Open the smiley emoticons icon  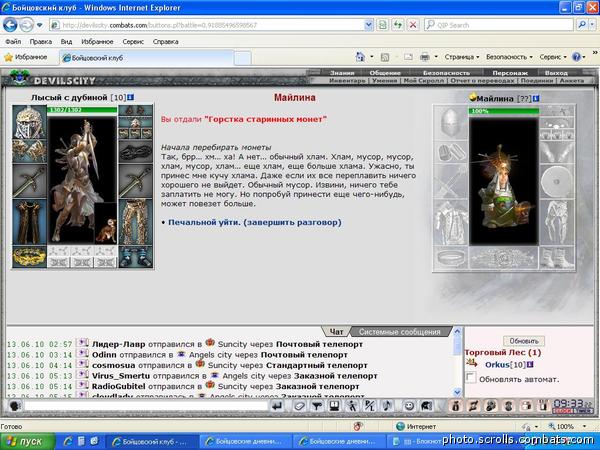(x=409, y=406)
